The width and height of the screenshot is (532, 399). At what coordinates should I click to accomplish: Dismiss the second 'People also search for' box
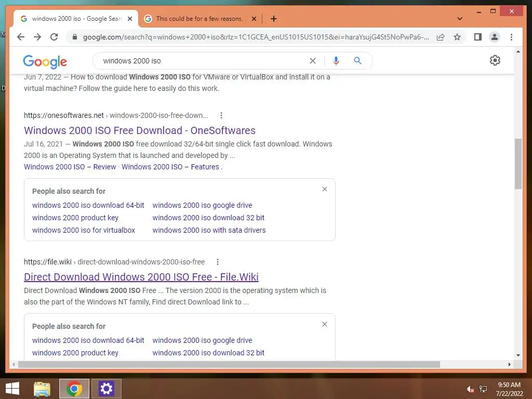point(325,324)
